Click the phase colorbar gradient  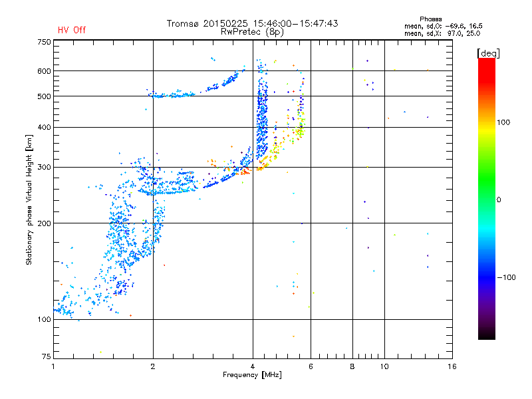click(x=487, y=199)
